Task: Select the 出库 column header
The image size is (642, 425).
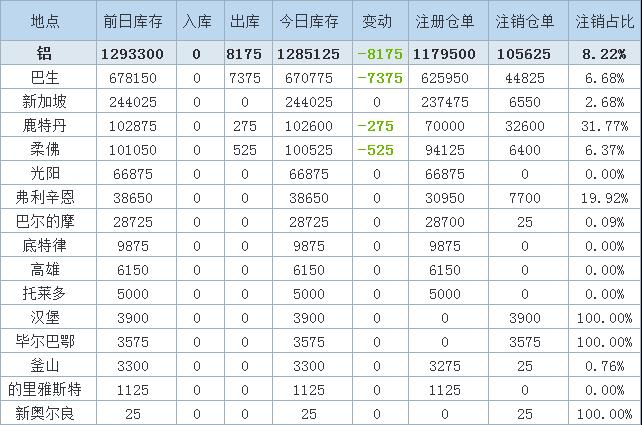Action: pyautogui.click(x=244, y=21)
